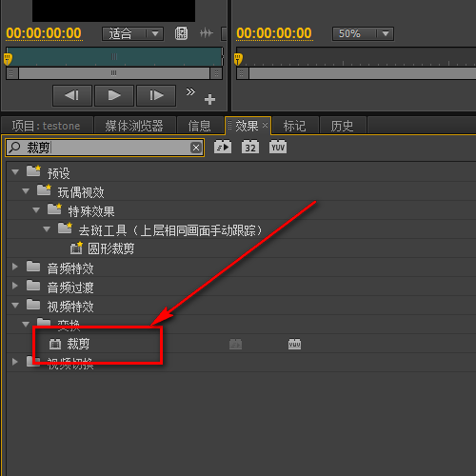
Task: Click the program monitor timecode
Action: [x=274, y=33]
